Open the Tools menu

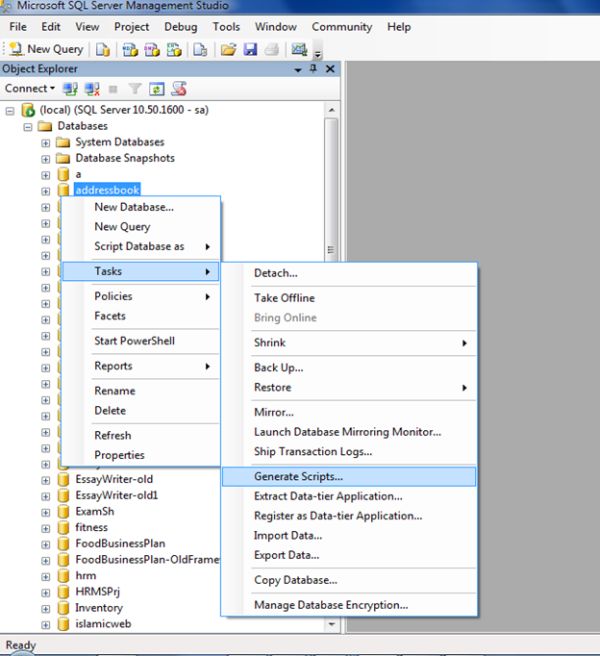[x=226, y=27]
